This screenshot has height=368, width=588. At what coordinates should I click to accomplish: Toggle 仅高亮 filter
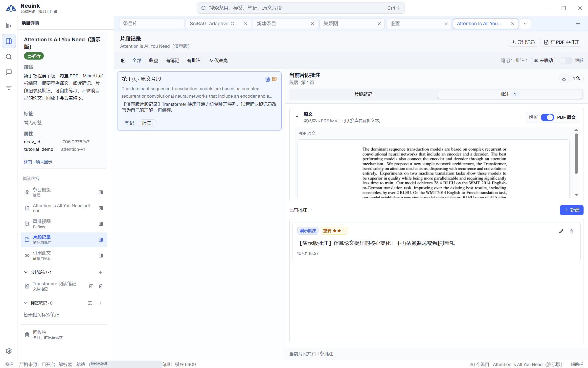point(218,61)
